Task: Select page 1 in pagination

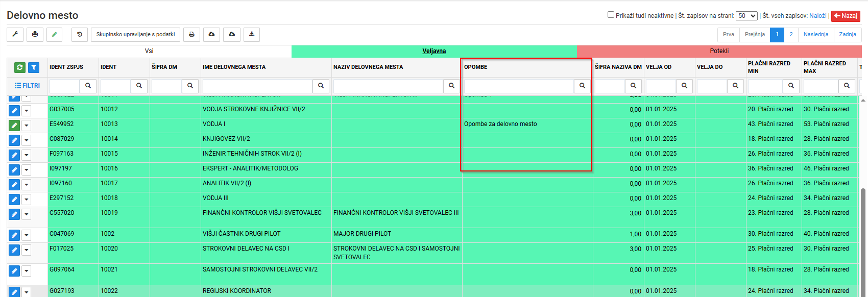Action: [777, 34]
